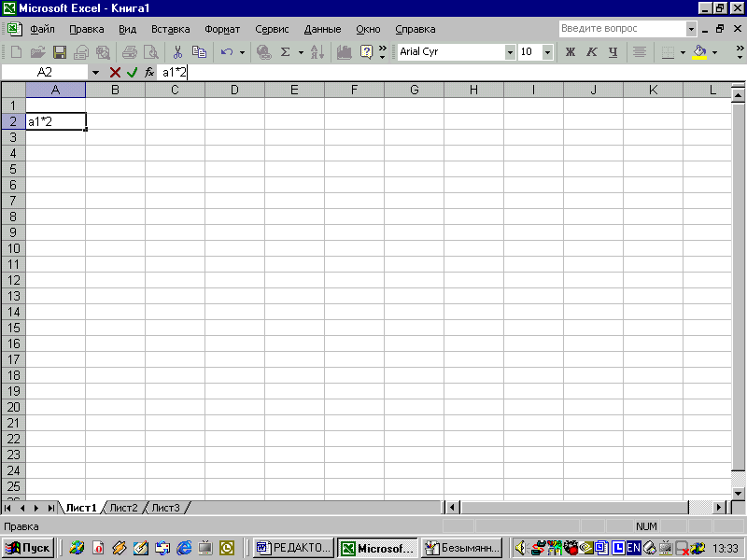Screen dimensions: 747x560
Task: Open the font size dropdown
Action: [x=548, y=52]
